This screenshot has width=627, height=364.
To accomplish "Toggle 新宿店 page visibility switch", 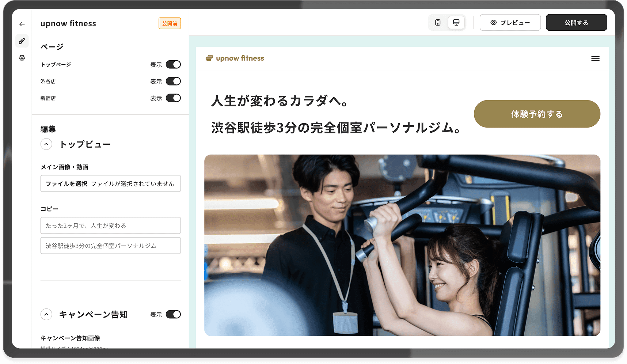I will (173, 98).
